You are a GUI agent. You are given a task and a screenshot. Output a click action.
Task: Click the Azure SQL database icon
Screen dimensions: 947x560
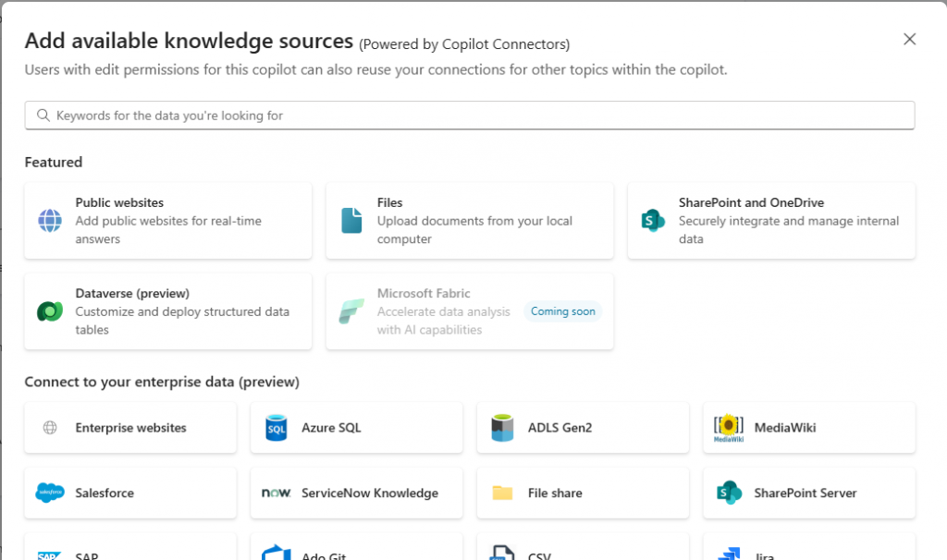click(x=277, y=428)
